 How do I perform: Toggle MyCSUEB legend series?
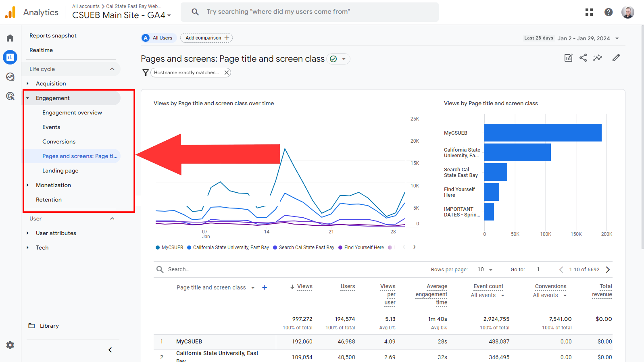[169, 248]
